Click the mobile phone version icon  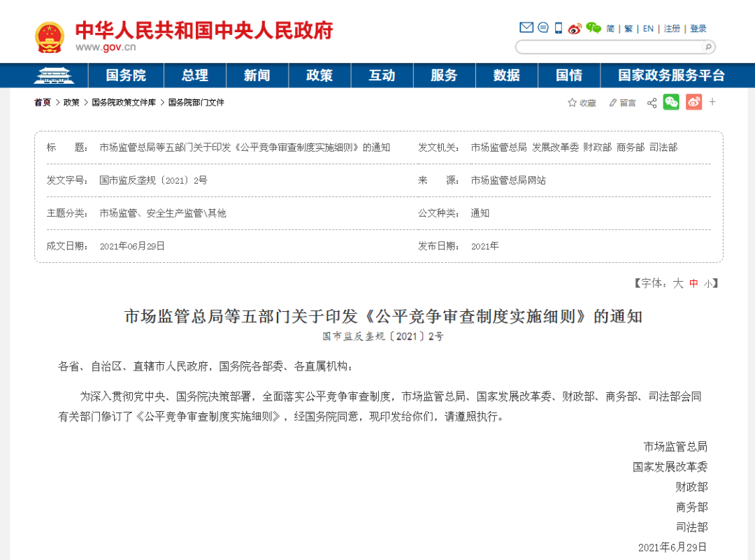click(x=558, y=28)
